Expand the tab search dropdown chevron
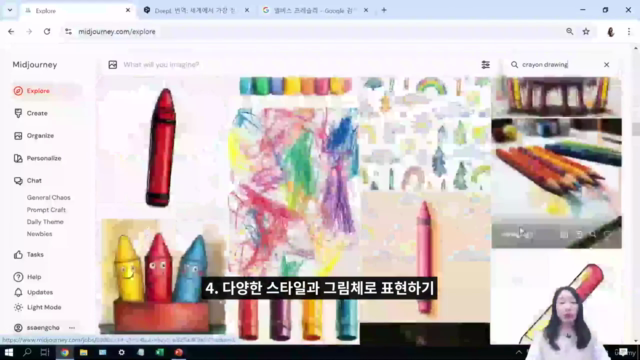This screenshot has width=640, height=360. point(10,11)
